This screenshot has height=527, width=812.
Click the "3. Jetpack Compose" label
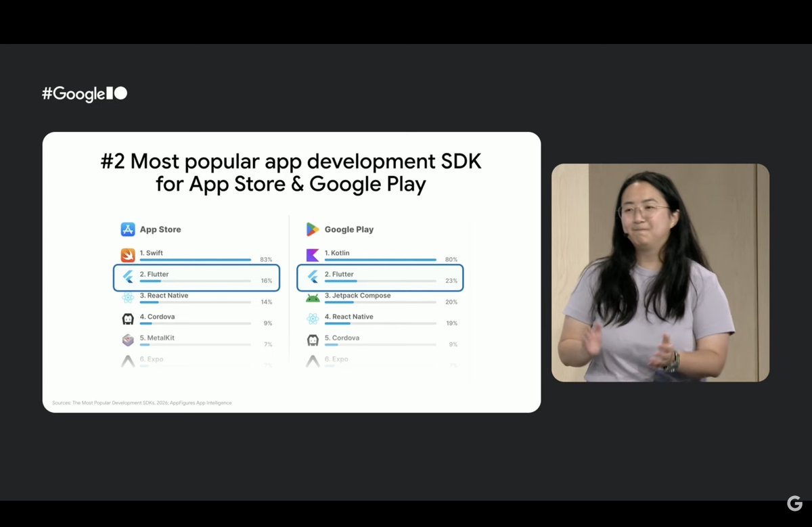[358, 296]
